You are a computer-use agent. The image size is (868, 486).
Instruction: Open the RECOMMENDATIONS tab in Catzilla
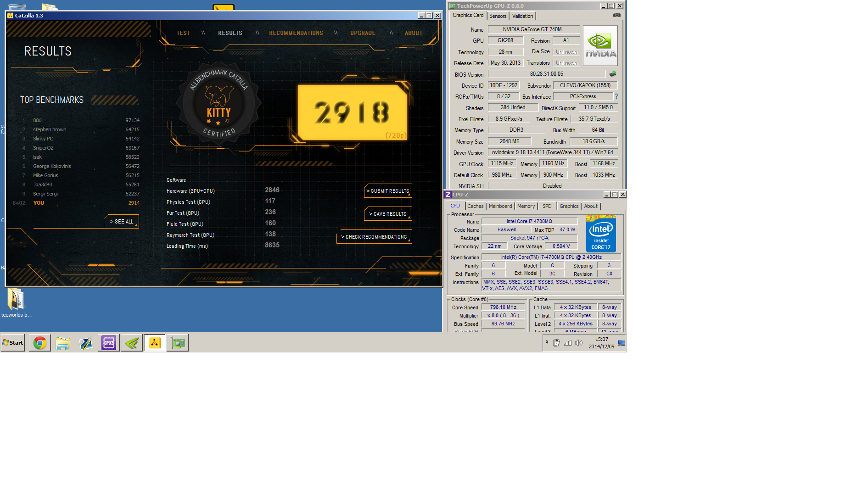[x=296, y=33]
